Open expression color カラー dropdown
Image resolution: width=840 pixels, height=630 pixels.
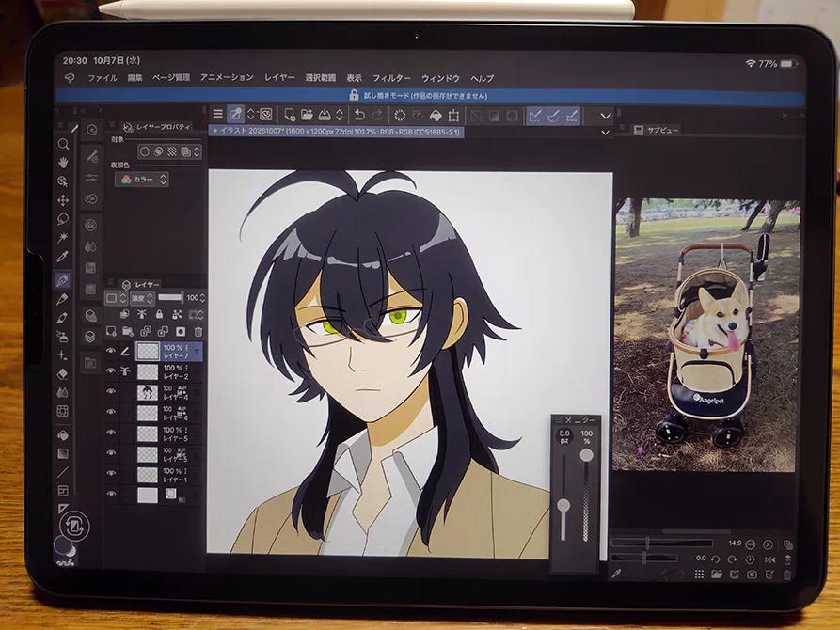pos(141,180)
